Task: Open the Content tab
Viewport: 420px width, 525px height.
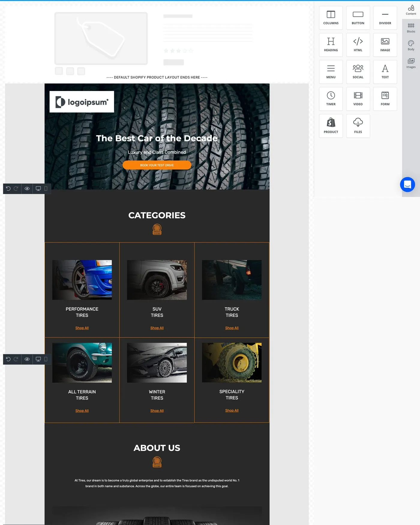Action: point(411,10)
